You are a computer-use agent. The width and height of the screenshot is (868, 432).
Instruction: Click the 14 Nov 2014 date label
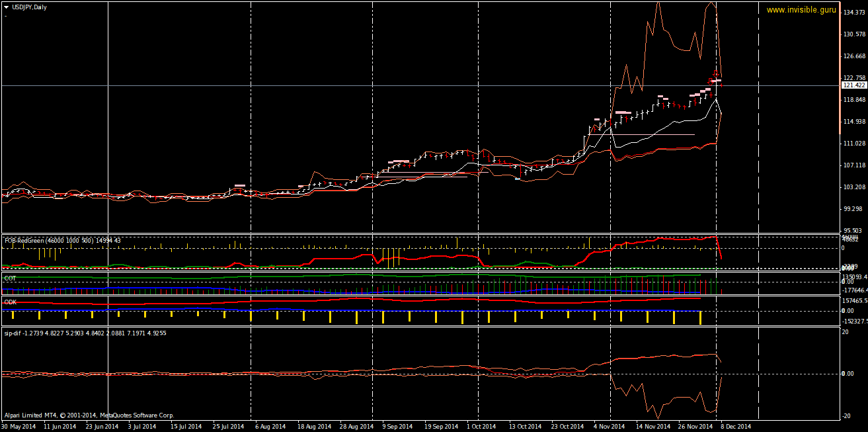[652, 427]
